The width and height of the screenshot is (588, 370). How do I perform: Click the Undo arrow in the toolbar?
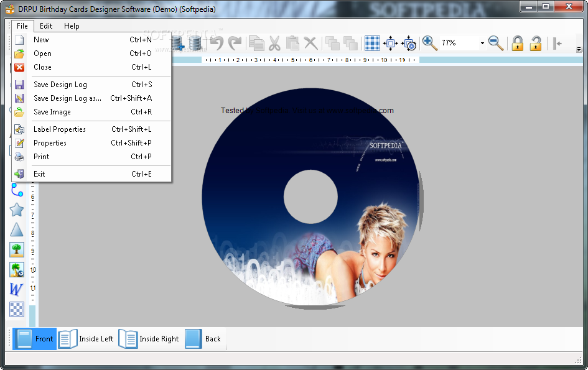pos(217,43)
